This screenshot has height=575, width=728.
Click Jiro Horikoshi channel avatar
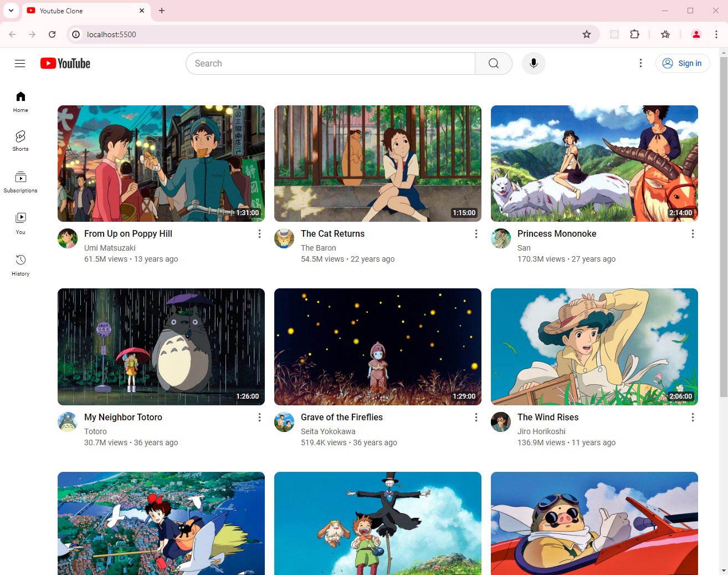[501, 422]
